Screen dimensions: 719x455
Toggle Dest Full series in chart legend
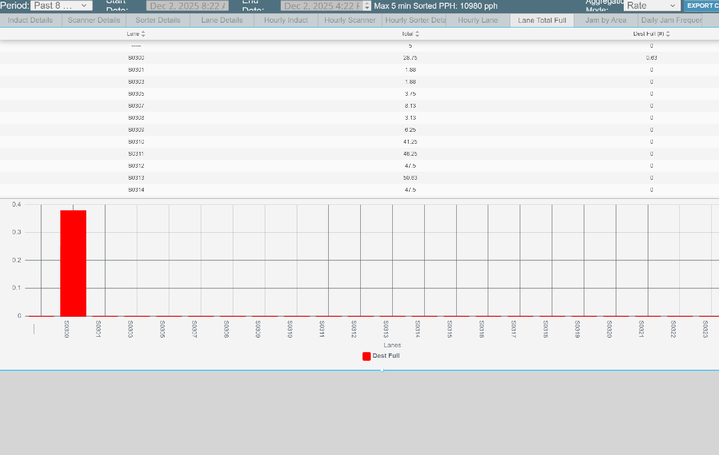pos(380,355)
